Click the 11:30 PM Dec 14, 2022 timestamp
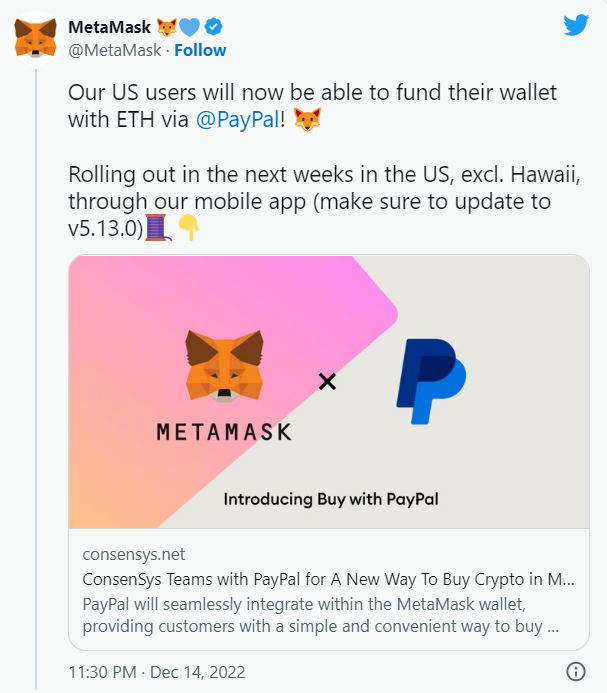Image resolution: width=607 pixels, height=693 pixels. click(157, 671)
